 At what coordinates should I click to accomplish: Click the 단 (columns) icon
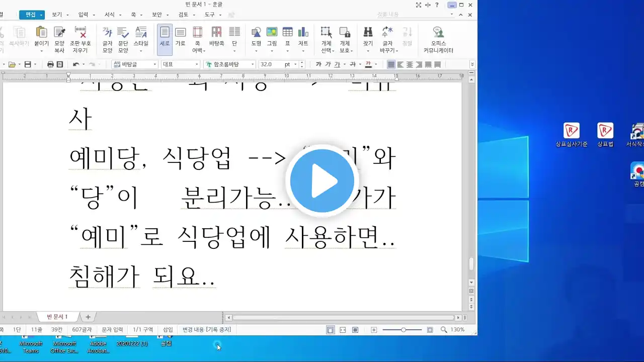234,32
